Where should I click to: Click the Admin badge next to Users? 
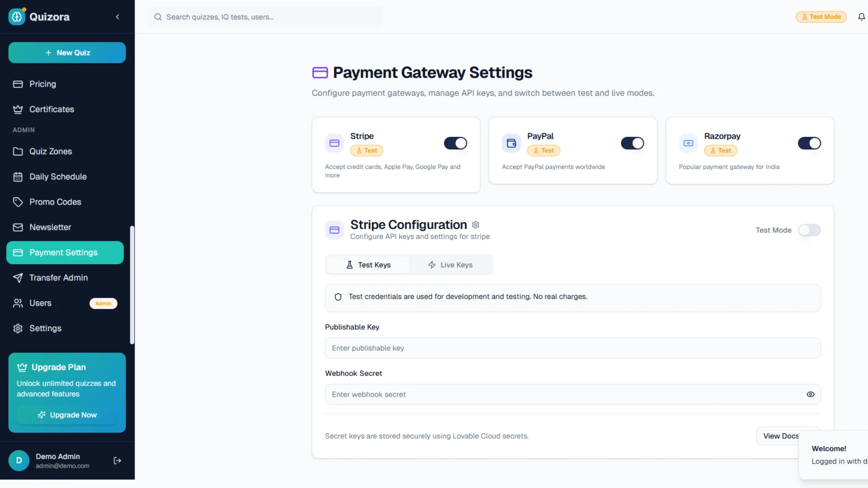pyautogui.click(x=104, y=304)
